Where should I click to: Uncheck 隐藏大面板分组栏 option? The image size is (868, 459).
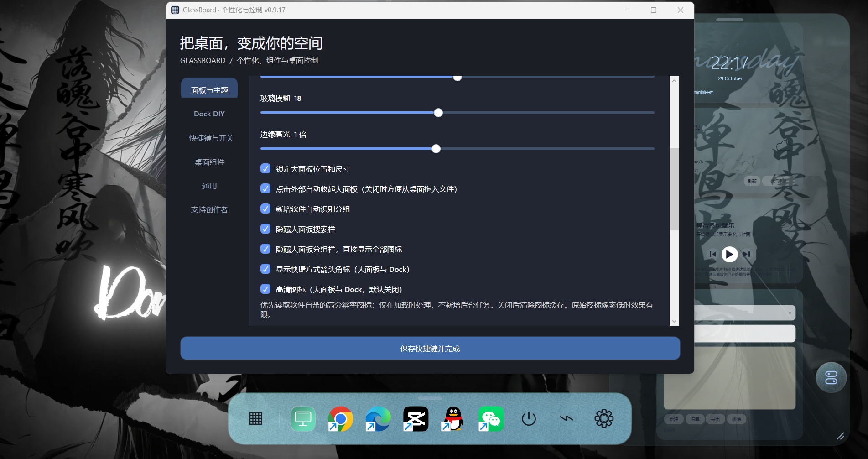tap(265, 249)
